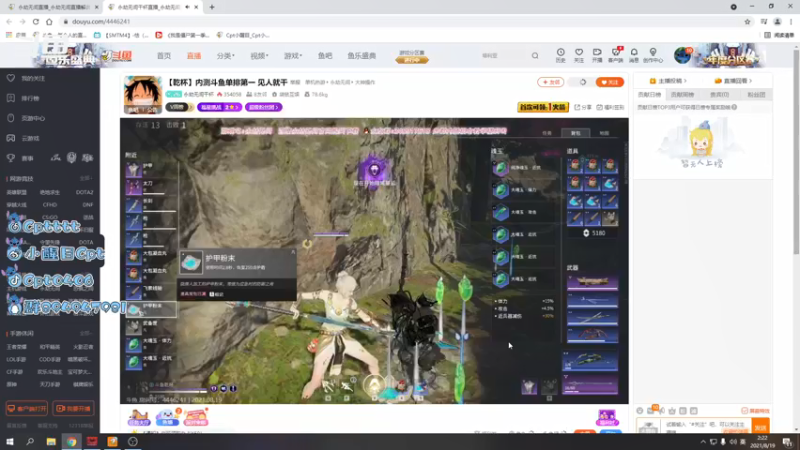This screenshot has height=450, width=800.
Task: Open the DOTA2 category link in sidebar
Action: click(84, 192)
